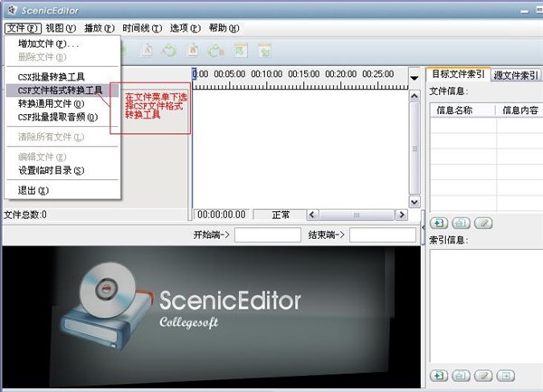The width and height of the screenshot is (543, 392).
Task: Click the 信息名称 column header
Action: 462,110
